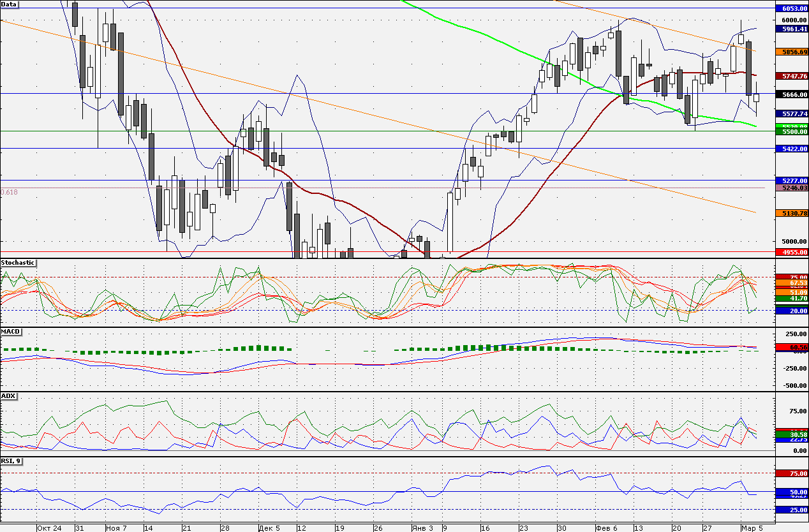Click the Stochastic 20.00 oversold level tag
Viewport: 809px width, 532px height.
(792, 310)
